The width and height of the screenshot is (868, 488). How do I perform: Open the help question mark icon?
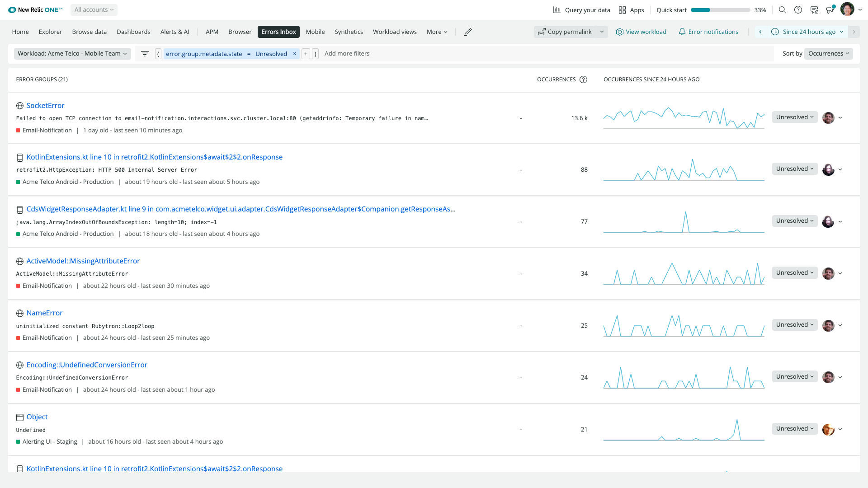798,9
